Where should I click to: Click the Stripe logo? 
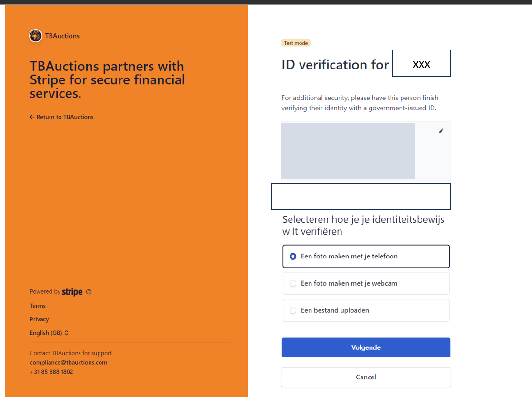tap(72, 292)
